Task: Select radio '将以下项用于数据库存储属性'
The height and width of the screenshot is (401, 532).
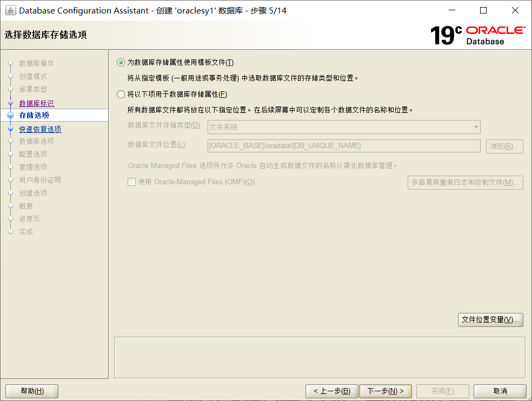Action: pos(121,95)
